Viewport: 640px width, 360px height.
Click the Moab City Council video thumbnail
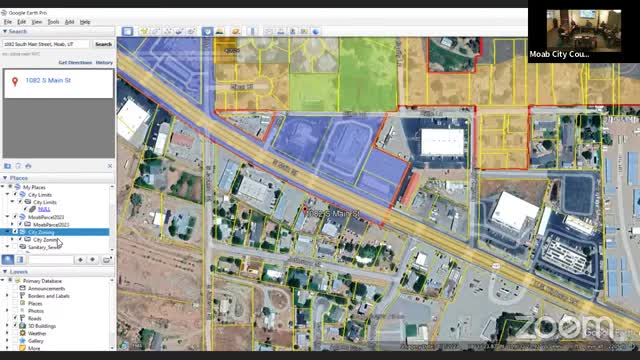pos(584,31)
